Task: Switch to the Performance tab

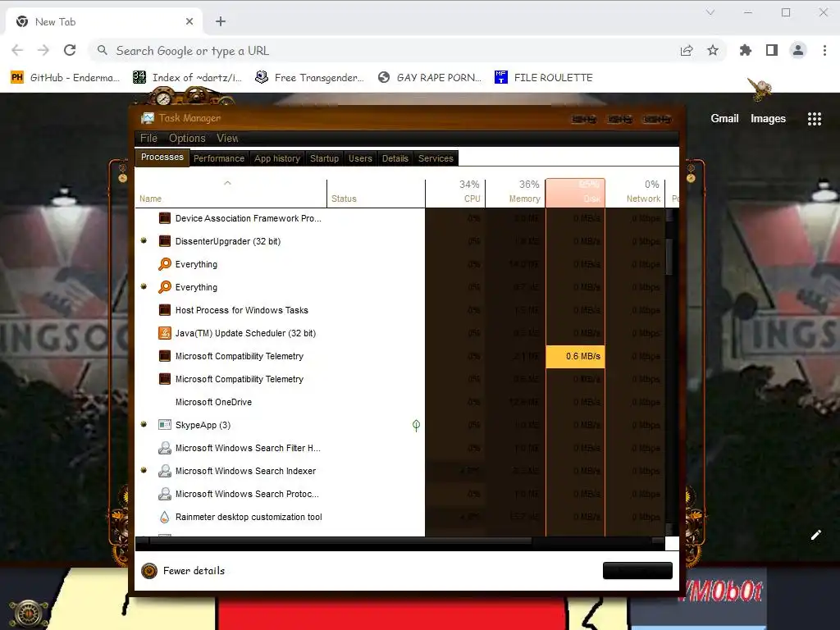Action: [x=218, y=158]
